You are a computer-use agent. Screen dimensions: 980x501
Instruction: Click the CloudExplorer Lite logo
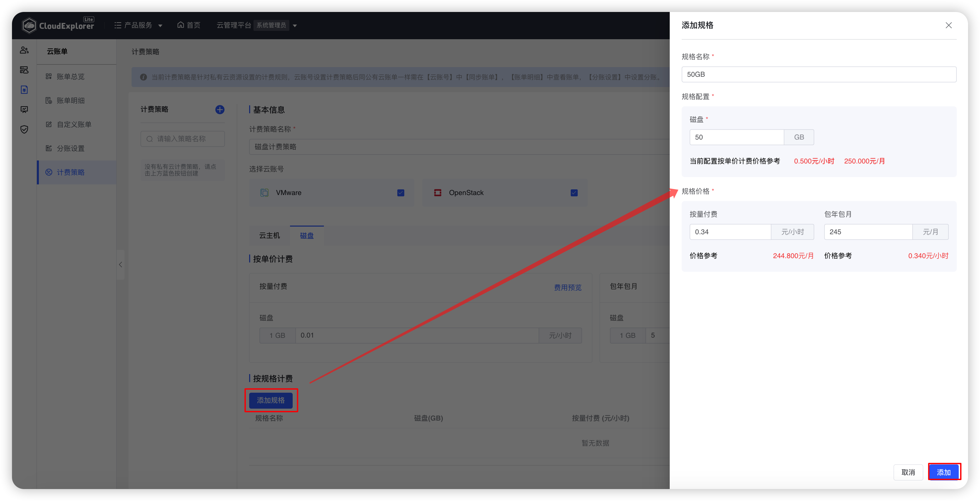click(58, 25)
